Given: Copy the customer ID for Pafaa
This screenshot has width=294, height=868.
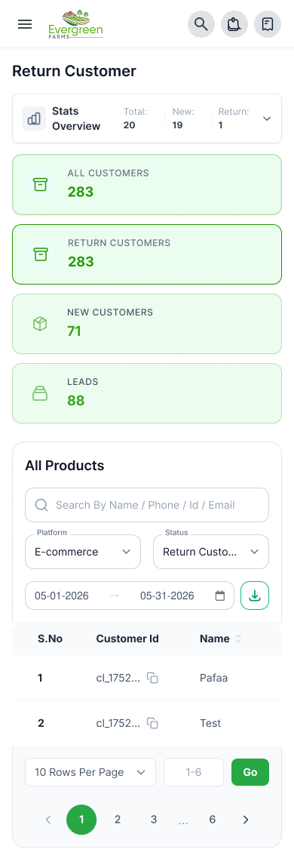Looking at the screenshot, I should (153, 678).
